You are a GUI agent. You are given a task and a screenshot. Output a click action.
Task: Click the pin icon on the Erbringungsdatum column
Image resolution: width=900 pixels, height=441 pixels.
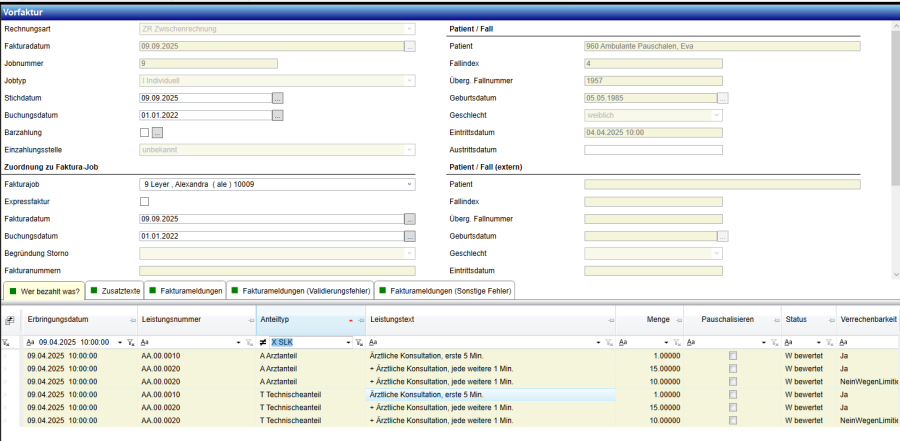click(133, 319)
